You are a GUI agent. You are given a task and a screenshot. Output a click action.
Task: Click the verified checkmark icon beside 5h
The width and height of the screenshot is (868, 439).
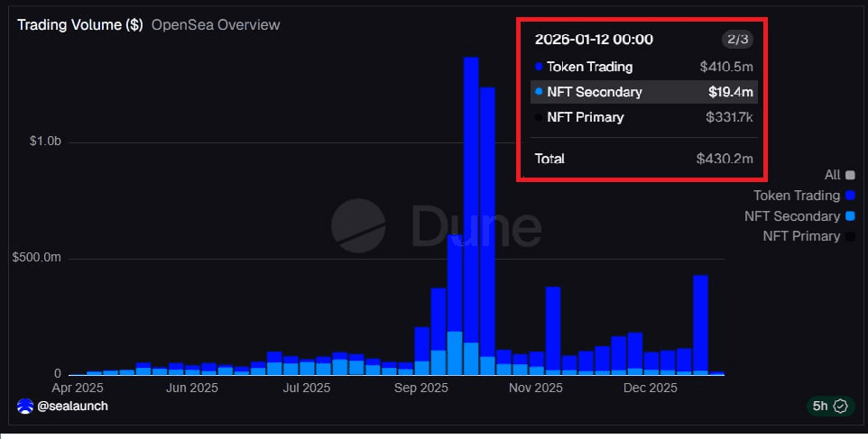click(x=840, y=407)
